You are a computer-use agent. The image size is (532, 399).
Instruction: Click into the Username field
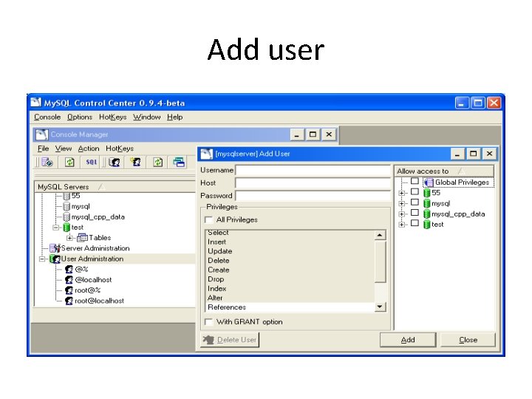click(313, 170)
